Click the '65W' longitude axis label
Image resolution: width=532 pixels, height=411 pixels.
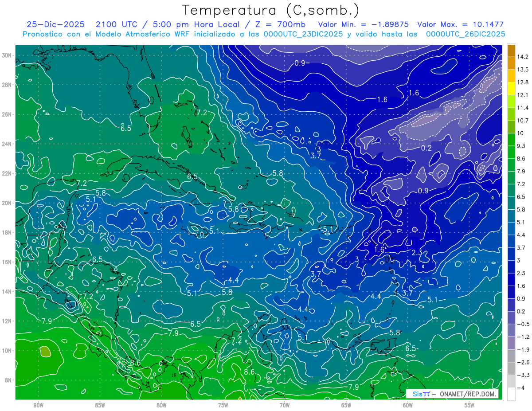(346, 405)
